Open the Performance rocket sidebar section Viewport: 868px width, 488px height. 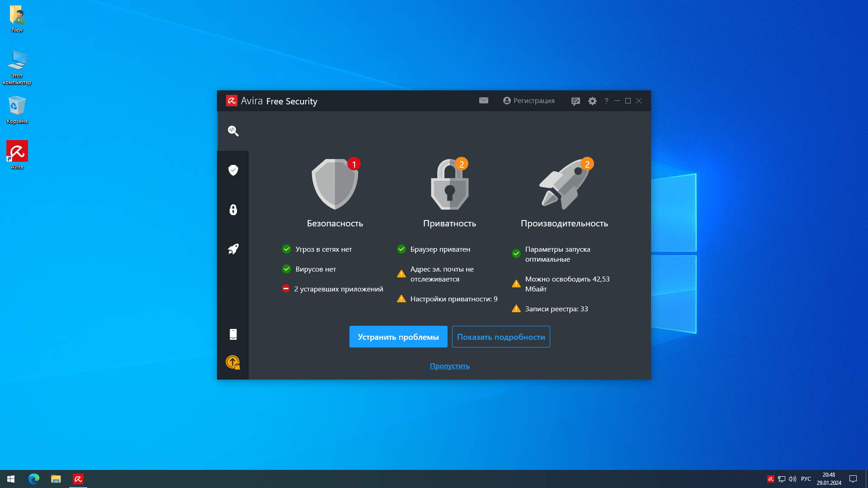(233, 249)
